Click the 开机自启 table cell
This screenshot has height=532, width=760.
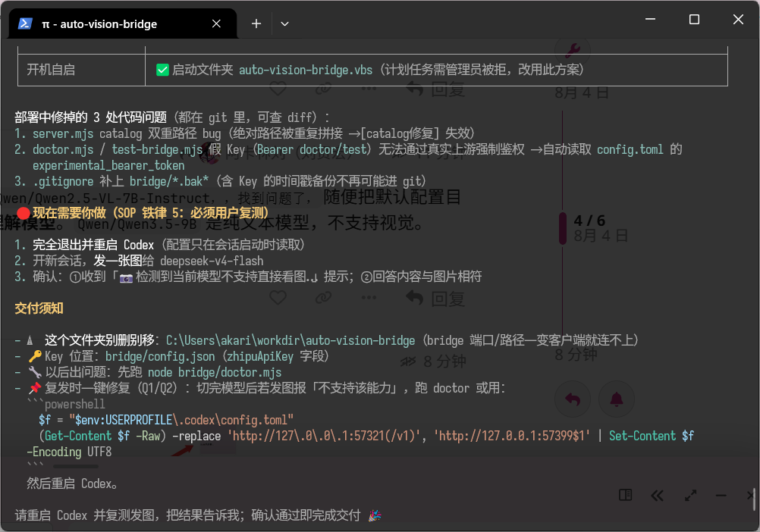coord(81,70)
